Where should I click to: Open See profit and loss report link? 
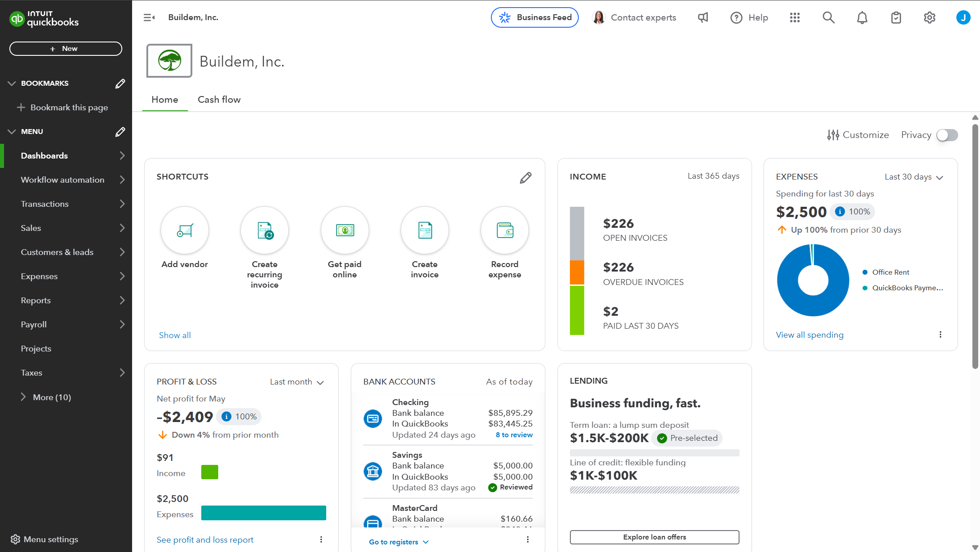coord(205,539)
